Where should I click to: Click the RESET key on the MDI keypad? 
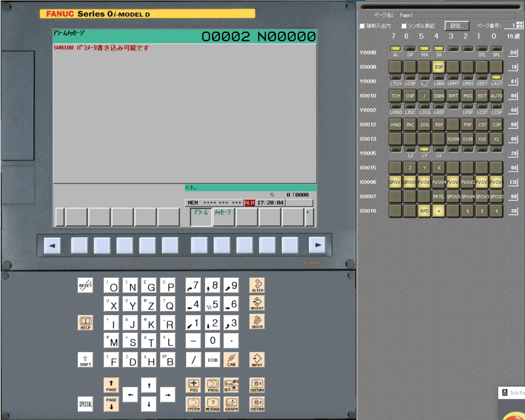[86, 285]
